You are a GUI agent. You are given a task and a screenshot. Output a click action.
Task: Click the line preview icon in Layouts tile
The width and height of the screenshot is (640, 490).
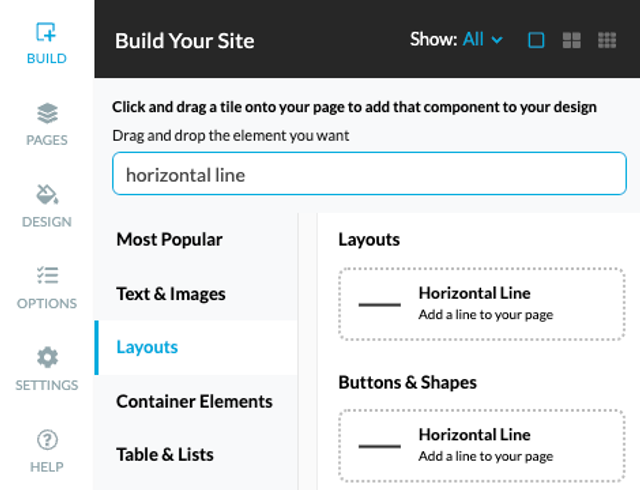coord(380,305)
